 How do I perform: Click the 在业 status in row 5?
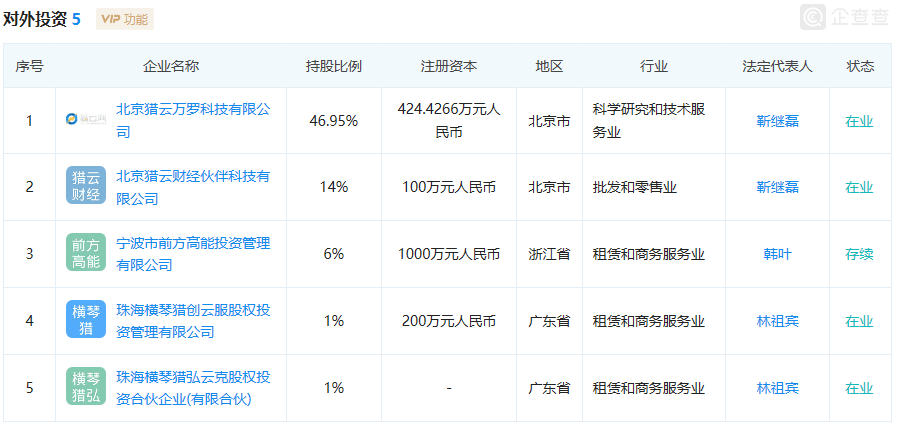tap(859, 388)
